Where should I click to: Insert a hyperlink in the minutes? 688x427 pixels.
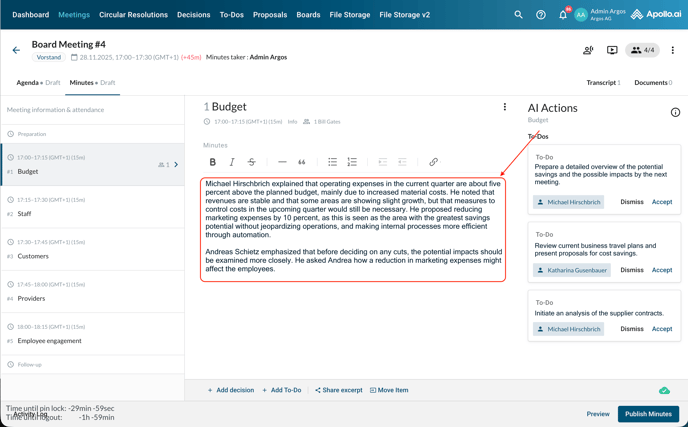pos(433,162)
